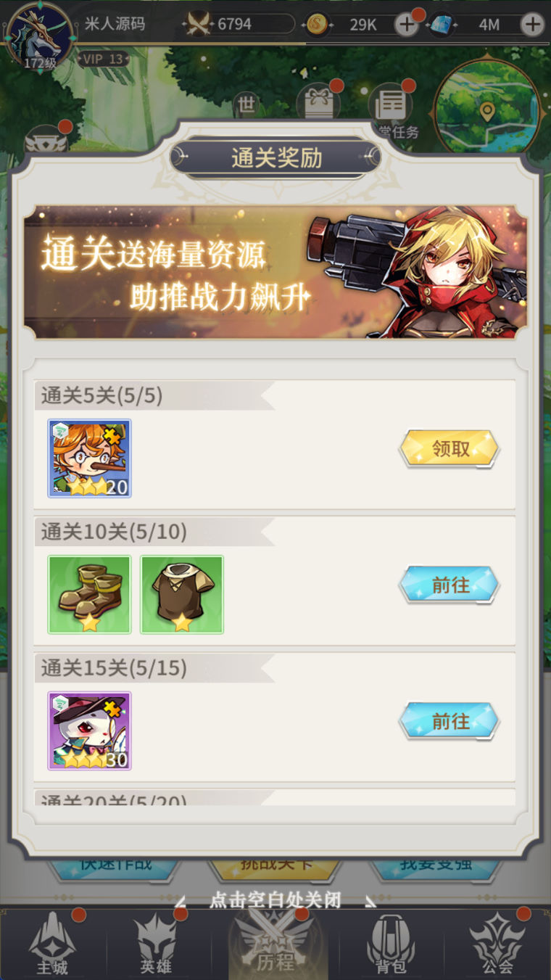The image size is (551, 980).
Task: Click 点击空白处关闭 to close the popup
Action: pos(275,900)
